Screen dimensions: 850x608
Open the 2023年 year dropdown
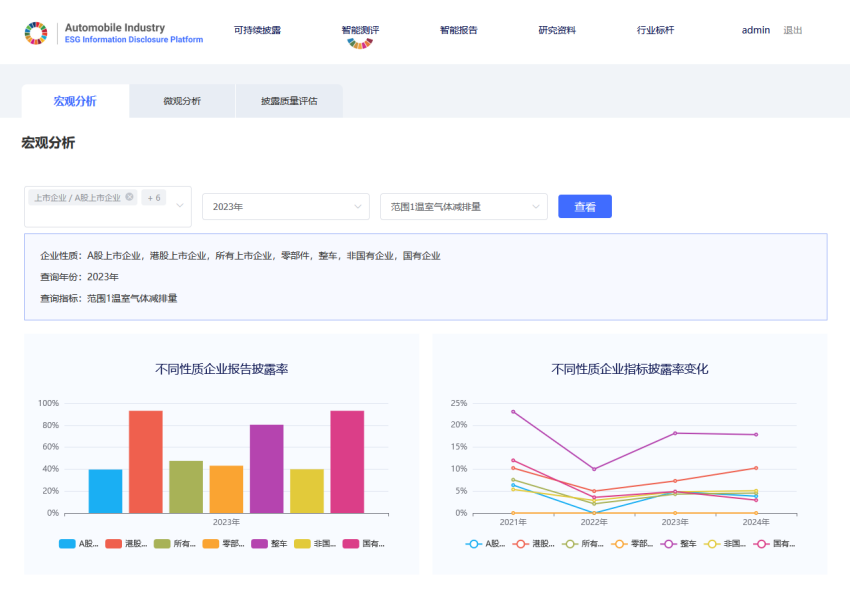point(286,207)
